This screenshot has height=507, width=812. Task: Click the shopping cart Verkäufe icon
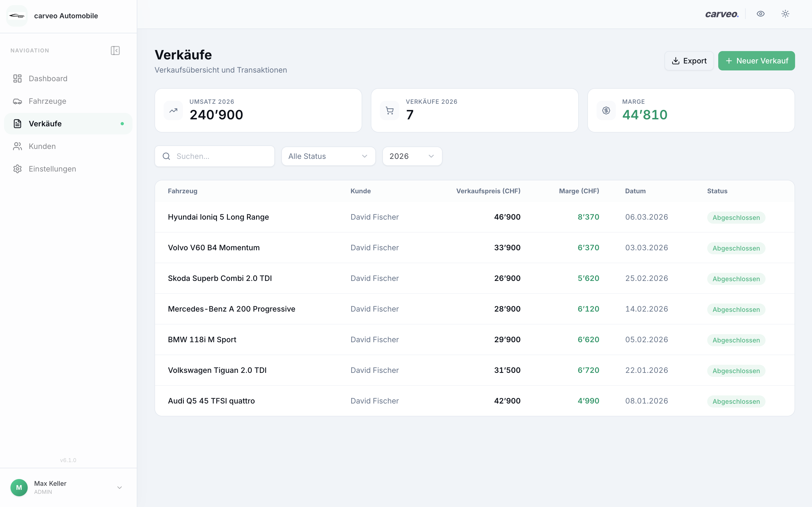click(x=389, y=110)
